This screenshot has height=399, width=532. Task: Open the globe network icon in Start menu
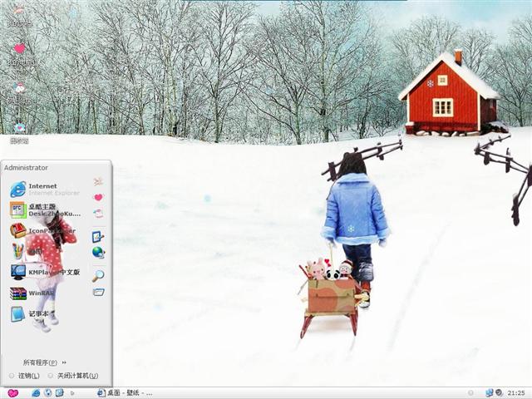pos(98,253)
